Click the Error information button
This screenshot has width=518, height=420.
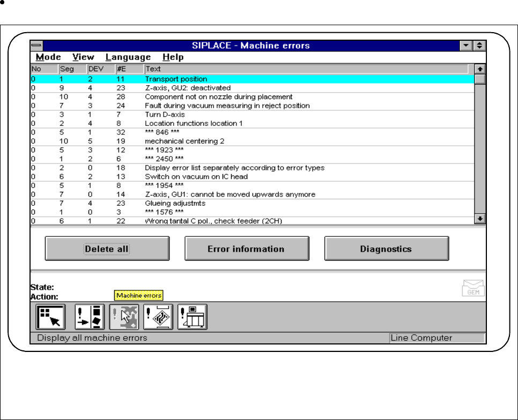tap(247, 249)
